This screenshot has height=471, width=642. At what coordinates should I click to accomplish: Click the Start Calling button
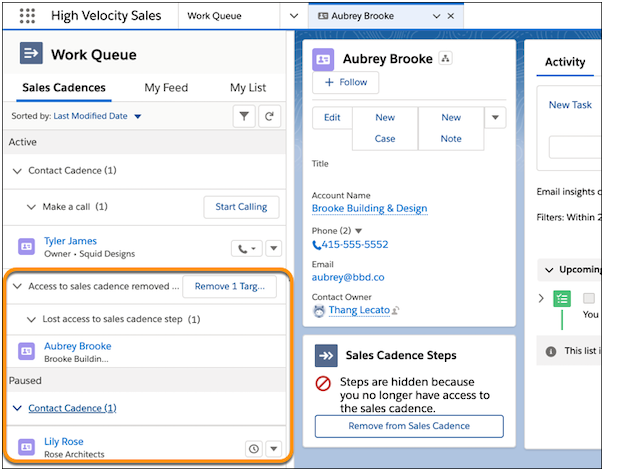[241, 207]
